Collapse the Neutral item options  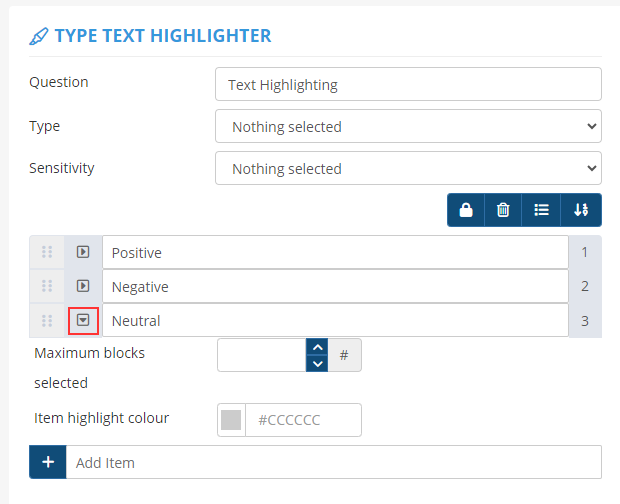click(x=84, y=321)
